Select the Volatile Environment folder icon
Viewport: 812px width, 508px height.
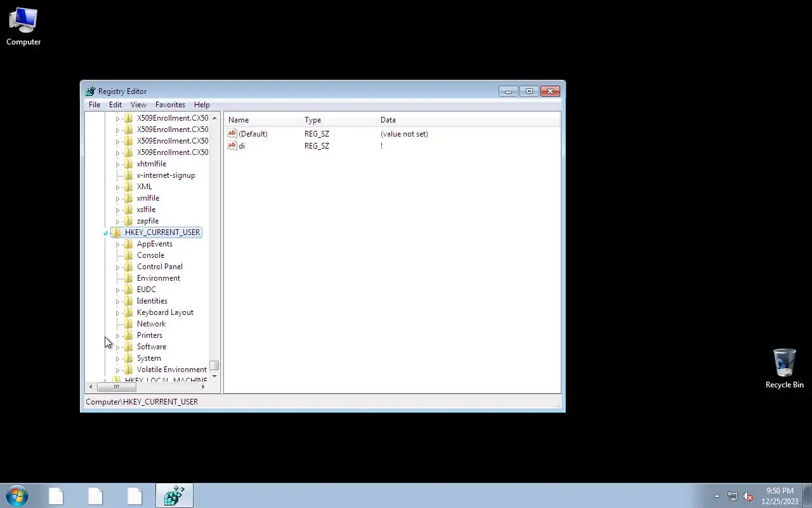[x=129, y=370]
